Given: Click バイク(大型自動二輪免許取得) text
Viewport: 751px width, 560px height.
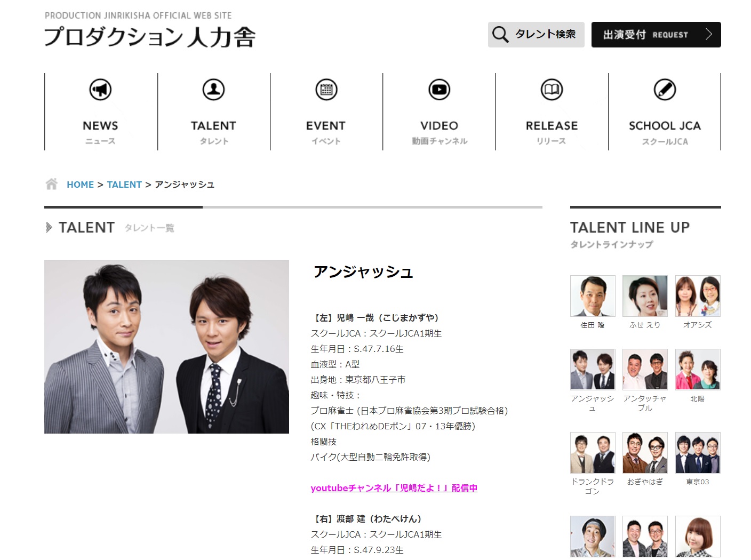Looking at the screenshot, I should [370, 457].
